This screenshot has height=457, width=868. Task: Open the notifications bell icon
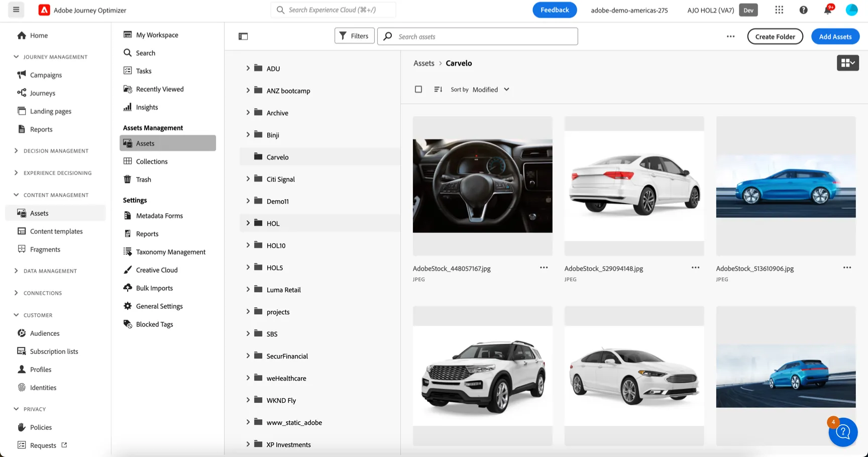[x=828, y=10]
